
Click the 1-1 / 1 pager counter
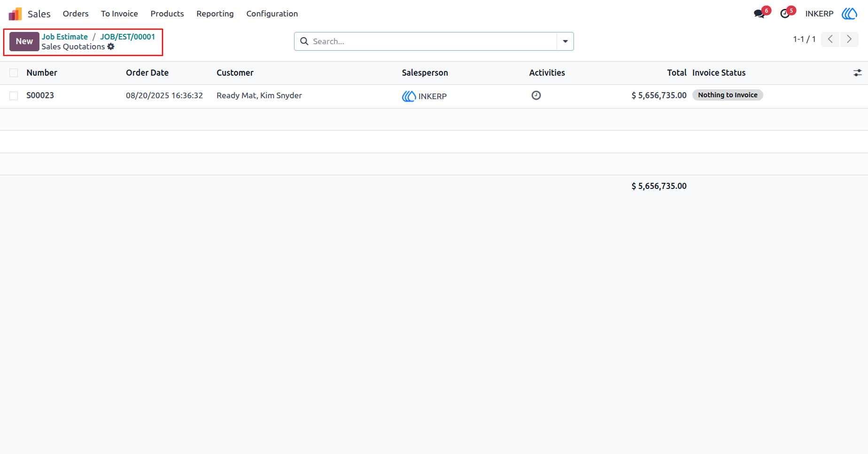coord(804,39)
